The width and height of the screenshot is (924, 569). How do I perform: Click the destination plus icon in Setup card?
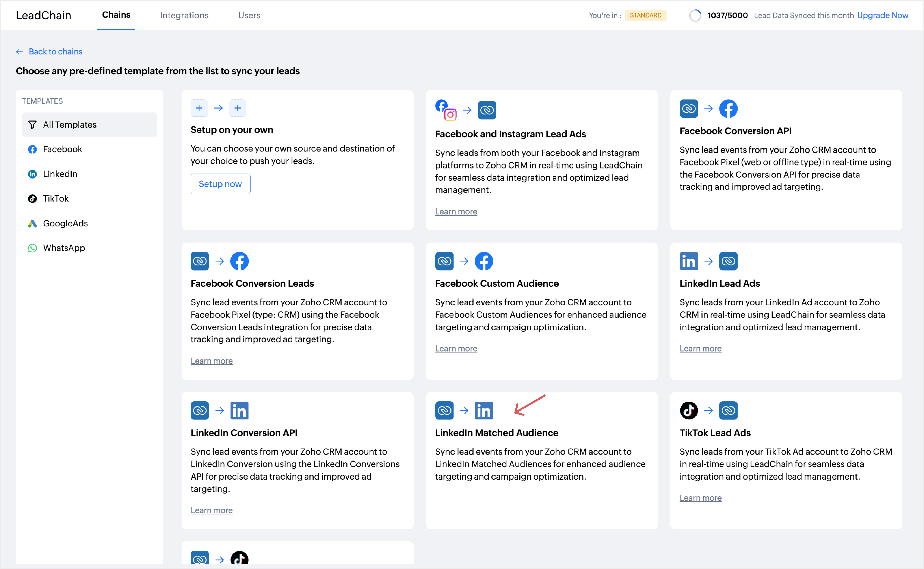237,108
